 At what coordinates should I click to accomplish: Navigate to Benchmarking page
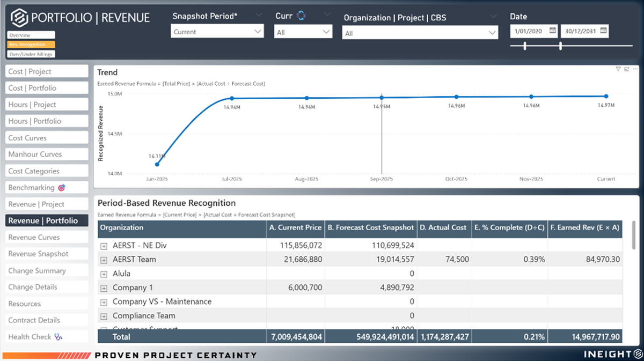point(47,188)
